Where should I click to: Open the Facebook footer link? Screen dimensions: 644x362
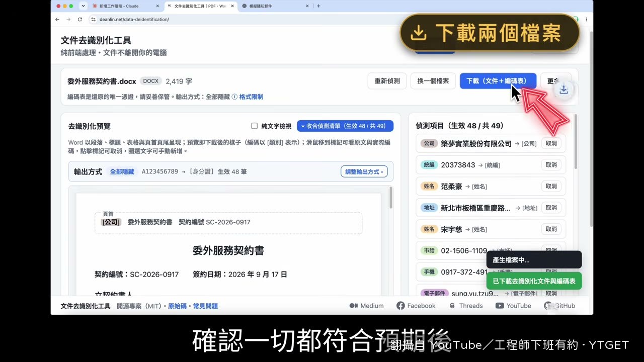(x=416, y=306)
